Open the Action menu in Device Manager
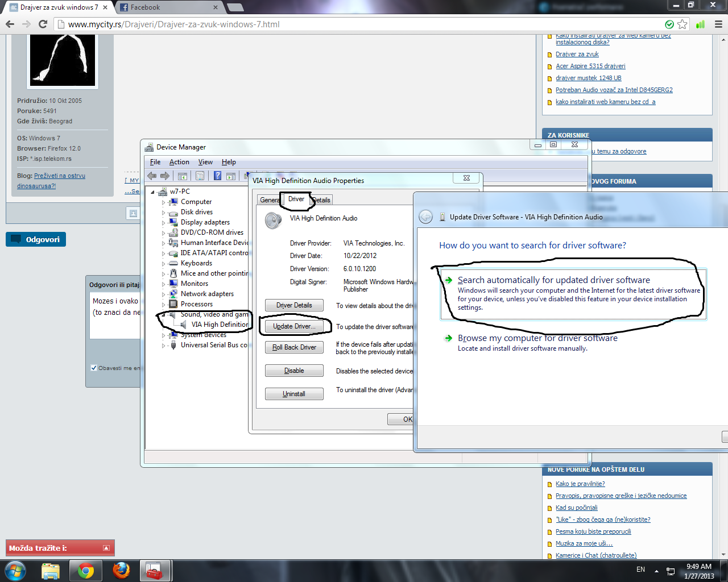This screenshot has width=728, height=582. pos(179,162)
